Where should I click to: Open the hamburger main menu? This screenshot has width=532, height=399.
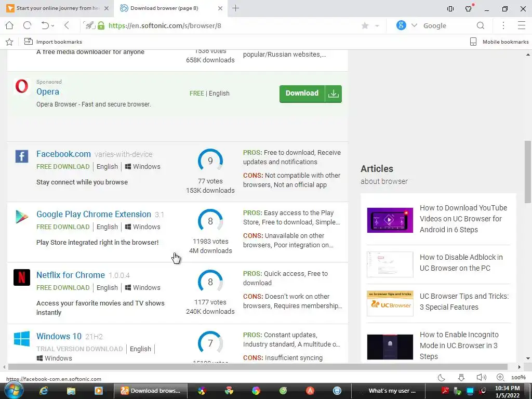pos(522,25)
